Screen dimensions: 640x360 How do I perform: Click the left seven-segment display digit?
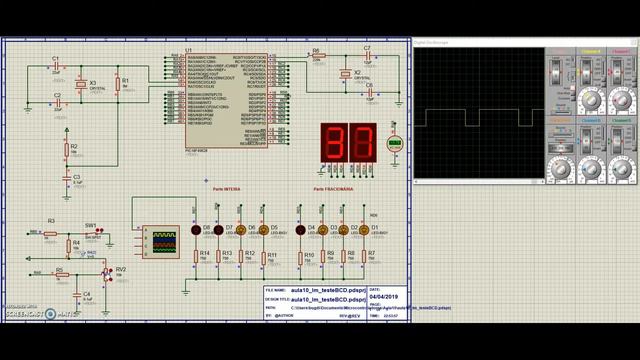point(334,142)
